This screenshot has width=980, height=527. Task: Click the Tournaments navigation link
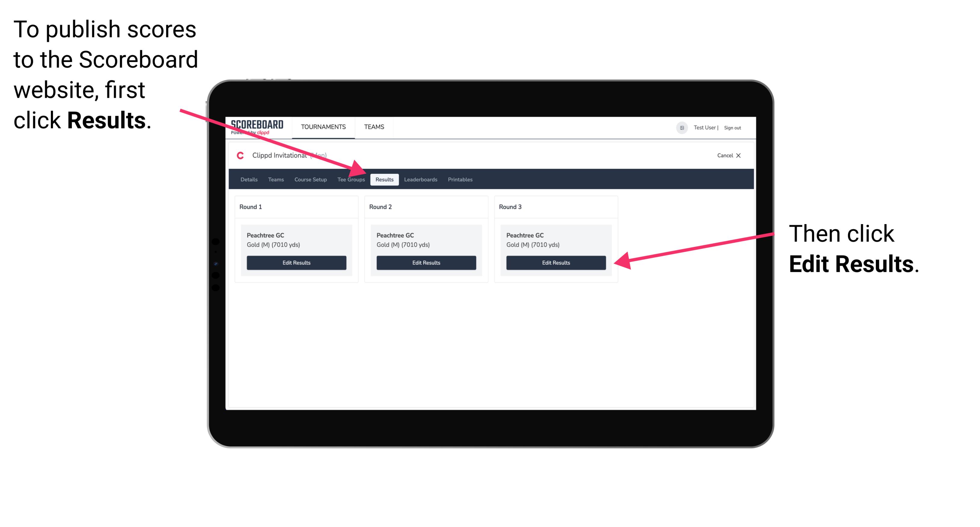tap(321, 127)
